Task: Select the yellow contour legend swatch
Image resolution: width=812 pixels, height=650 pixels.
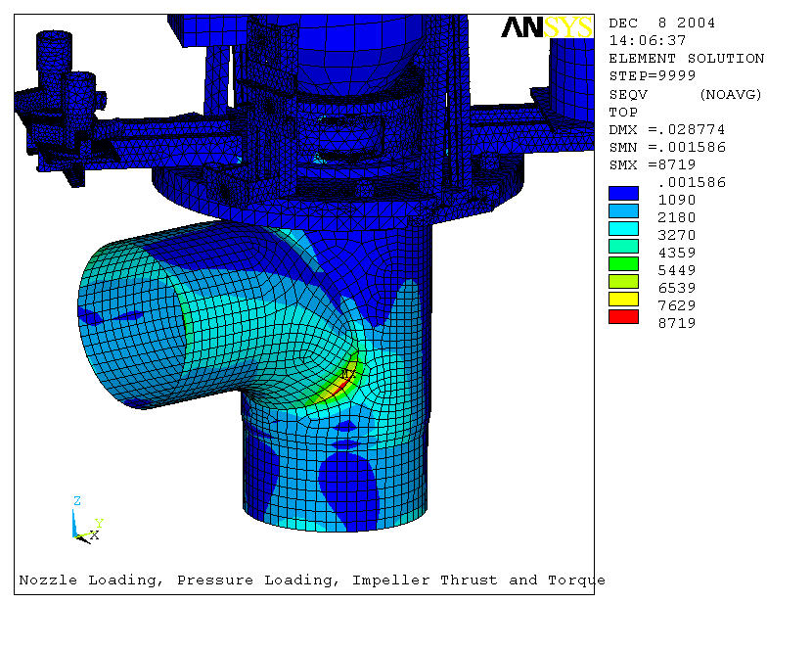Action: pyautogui.click(x=623, y=299)
